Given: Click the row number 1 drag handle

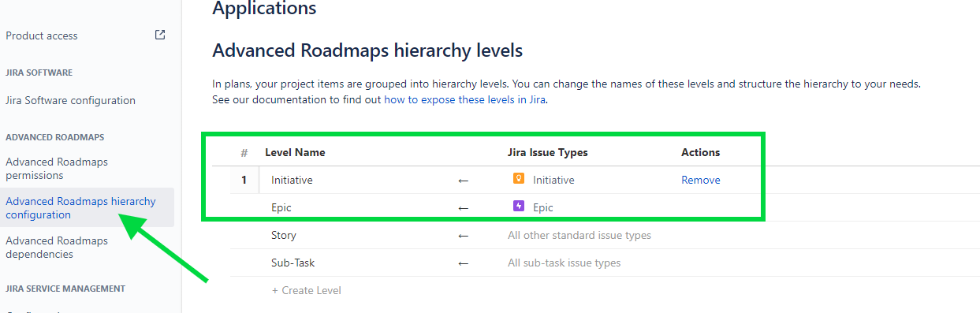Looking at the screenshot, I should 244,180.
